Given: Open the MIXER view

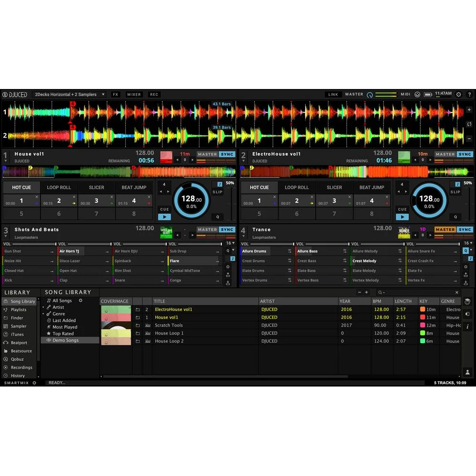Looking at the screenshot, I should pos(134,94).
